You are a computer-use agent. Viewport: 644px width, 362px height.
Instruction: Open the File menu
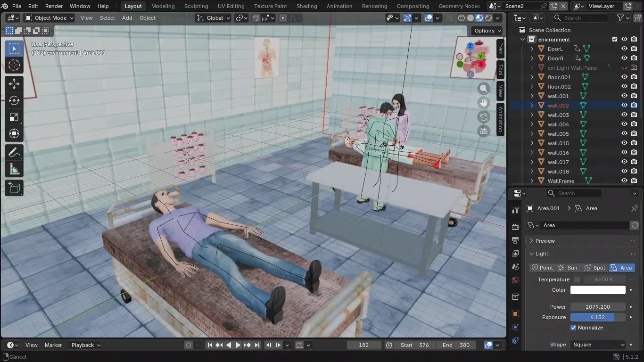pyautogui.click(x=17, y=6)
